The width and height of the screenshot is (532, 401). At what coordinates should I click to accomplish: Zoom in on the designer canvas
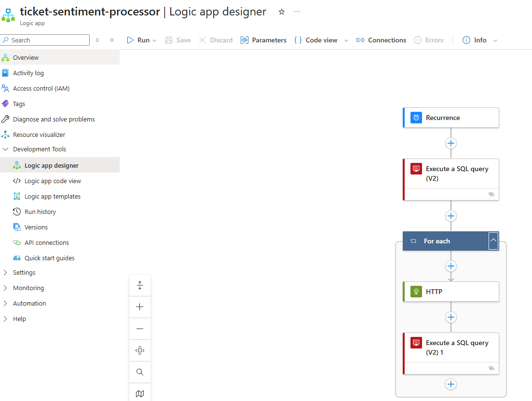tap(139, 307)
